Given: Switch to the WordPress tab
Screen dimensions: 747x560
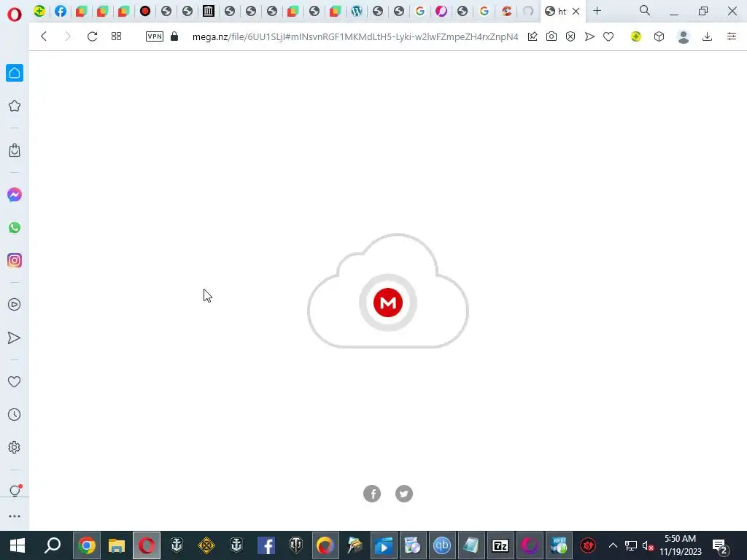Looking at the screenshot, I should pyautogui.click(x=356, y=11).
